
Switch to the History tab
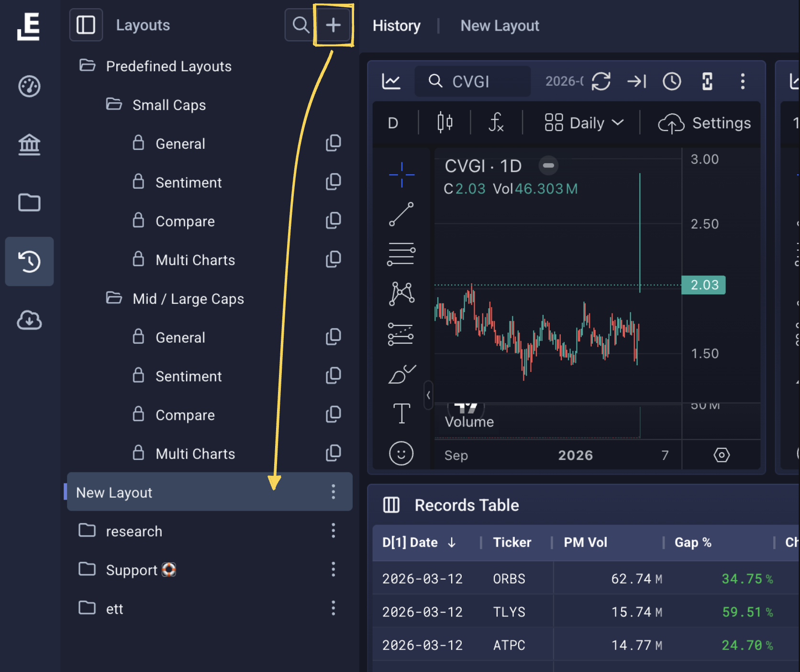click(x=396, y=26)
